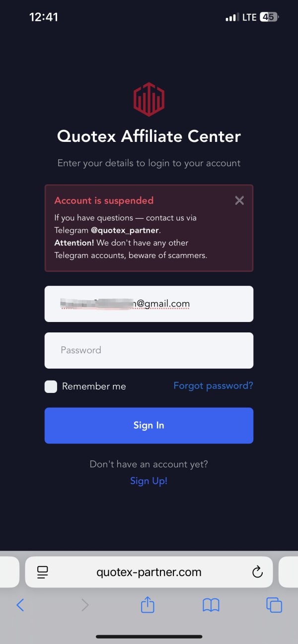298x644 pixels.
Task: Open Safari bookmarks
Action: pos(211,605)
